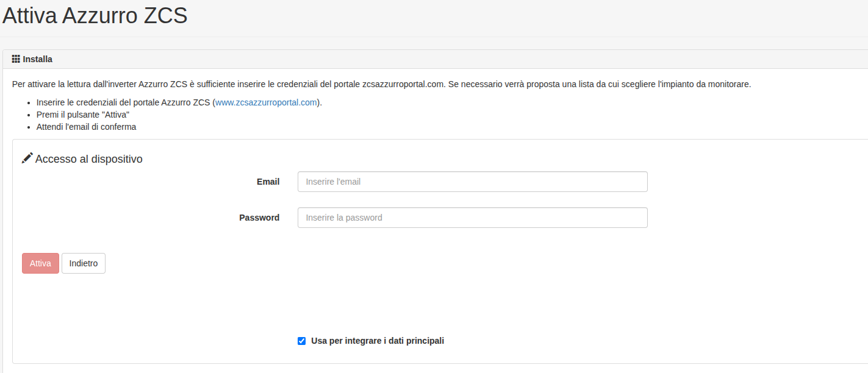
Task: Click the red Attiva button
Action: pyautogui.click(x=40, y=263)
